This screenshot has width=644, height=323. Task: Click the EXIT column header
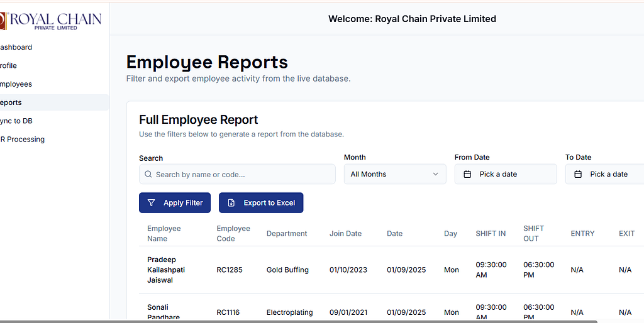(627, 234)
